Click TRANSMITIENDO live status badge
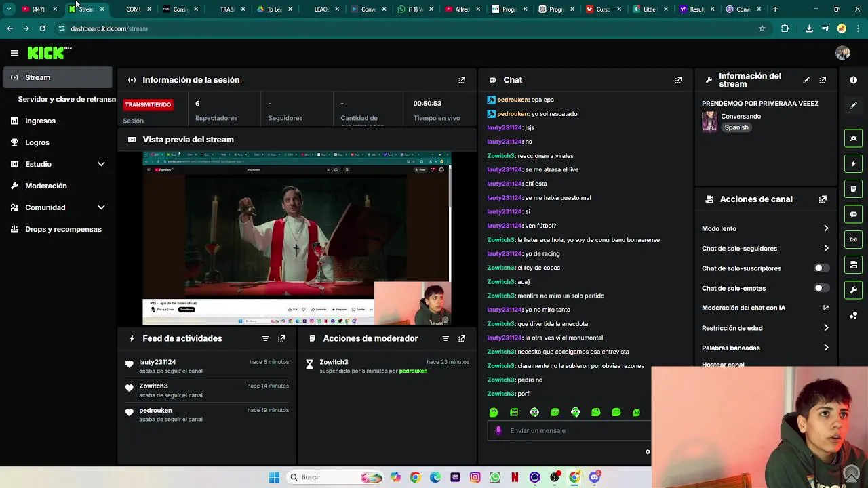Image resolution: width=868 pixels, height=488 pixels. coord(148,105)
